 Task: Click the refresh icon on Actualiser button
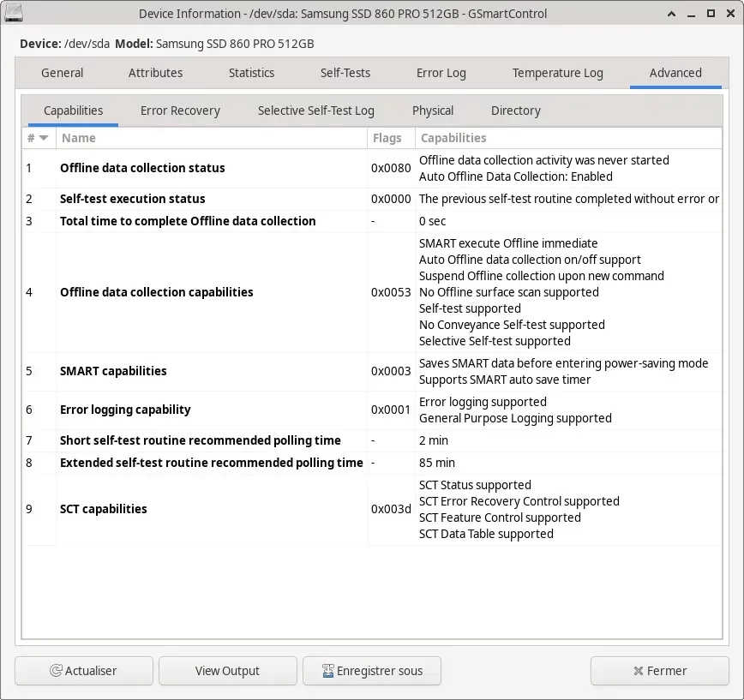pos(56,671)
